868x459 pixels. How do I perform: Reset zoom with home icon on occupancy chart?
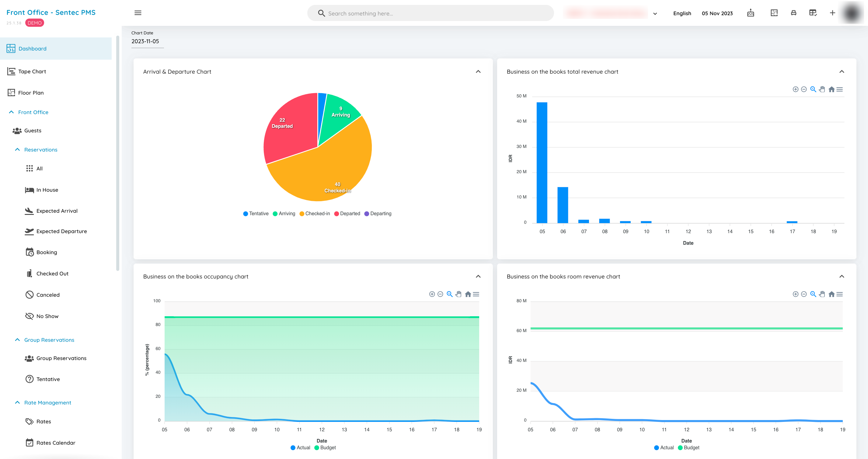pyautogui.click(x=468, y=294)
